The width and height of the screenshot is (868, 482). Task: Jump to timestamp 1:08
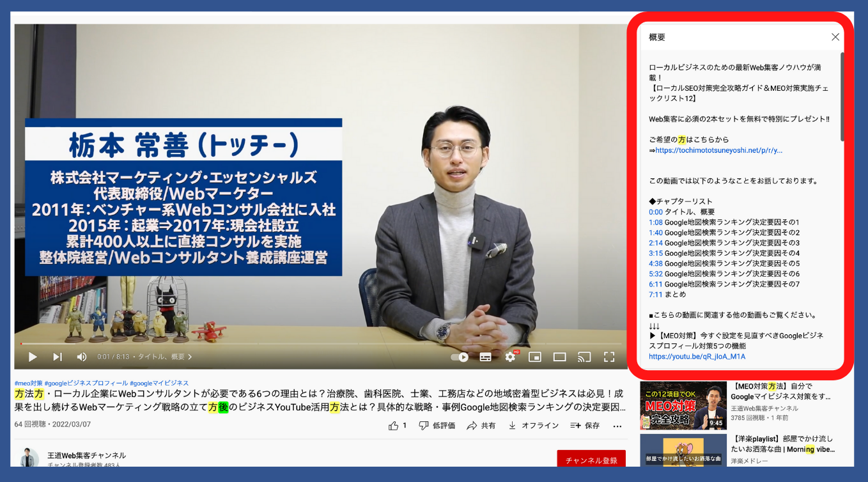pyautogui.click(x=655, y=222)
